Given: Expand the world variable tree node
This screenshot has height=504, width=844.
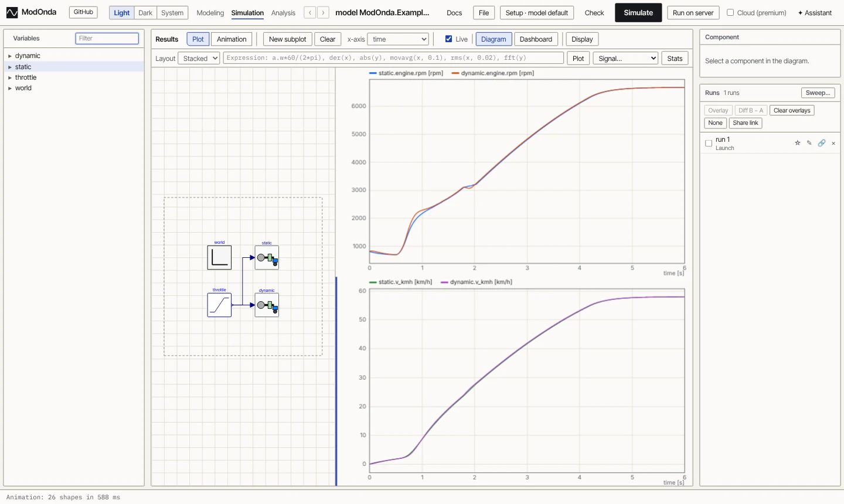Looking at the screenshot, I should coord(10,88).
